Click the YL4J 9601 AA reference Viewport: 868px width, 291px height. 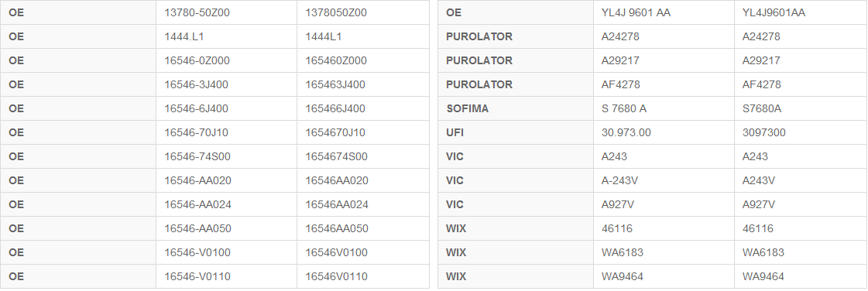coord(636,12)
